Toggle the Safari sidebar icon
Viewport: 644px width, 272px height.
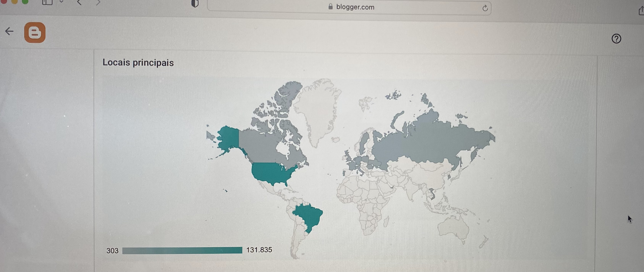(x=47, y=2)
